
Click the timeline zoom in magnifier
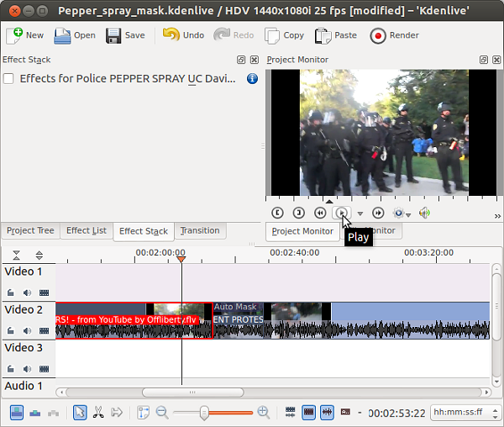point(264,412)
